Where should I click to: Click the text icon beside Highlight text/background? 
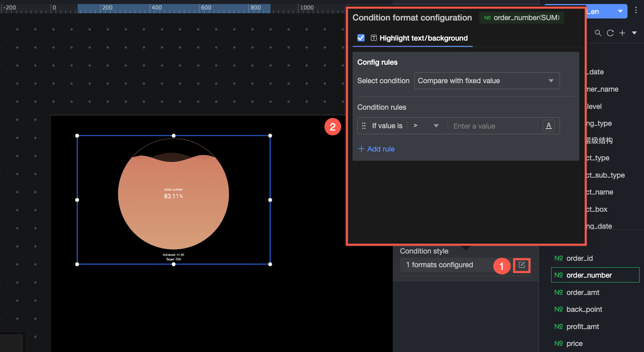(374, 38)
